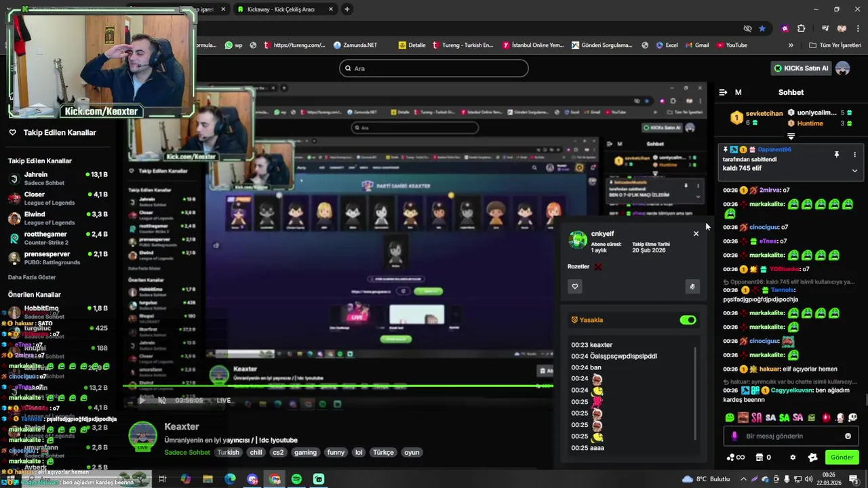
Task: Expand the gifters leaderboard handle
Action: (x=791, y=136)
